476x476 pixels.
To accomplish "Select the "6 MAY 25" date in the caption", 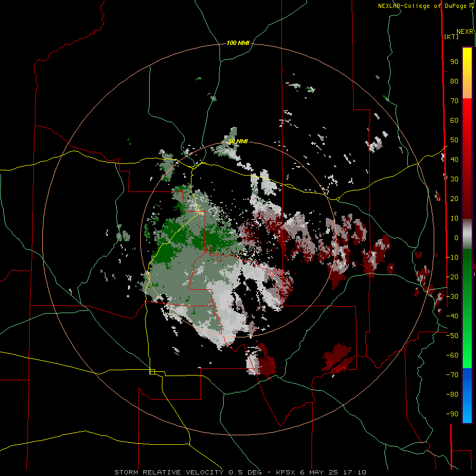I will (x=318, y=472).
